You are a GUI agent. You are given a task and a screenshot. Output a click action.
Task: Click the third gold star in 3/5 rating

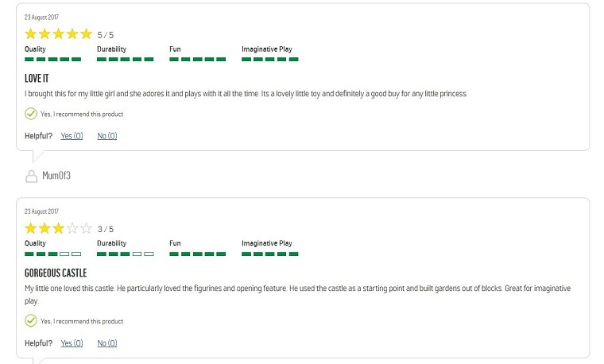tap(58, 229)
